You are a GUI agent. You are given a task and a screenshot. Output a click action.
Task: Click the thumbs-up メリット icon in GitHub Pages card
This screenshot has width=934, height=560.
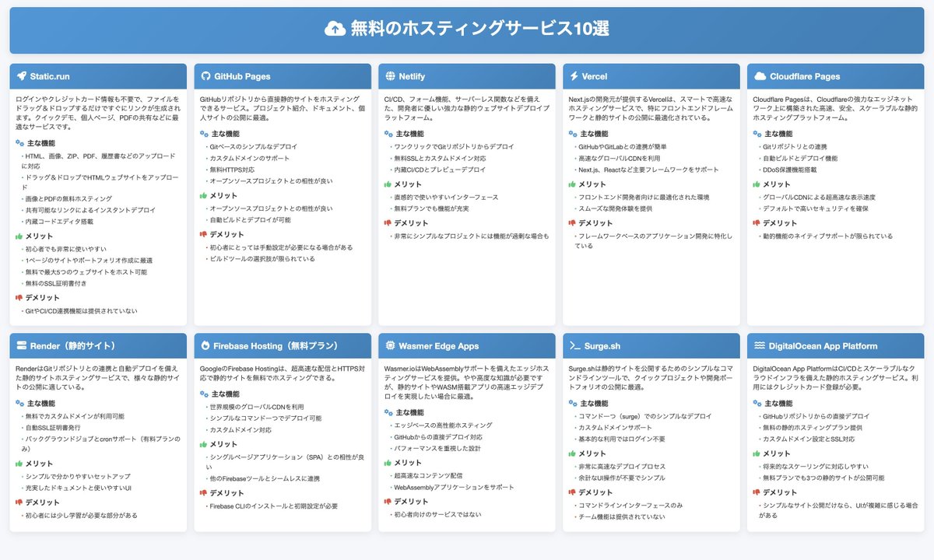coord(205,196)
